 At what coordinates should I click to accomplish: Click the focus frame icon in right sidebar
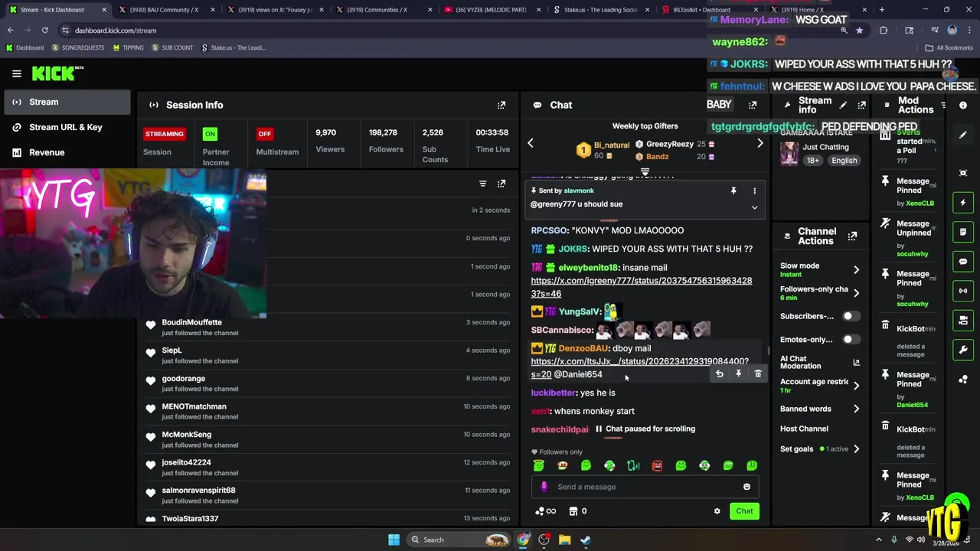963,173
